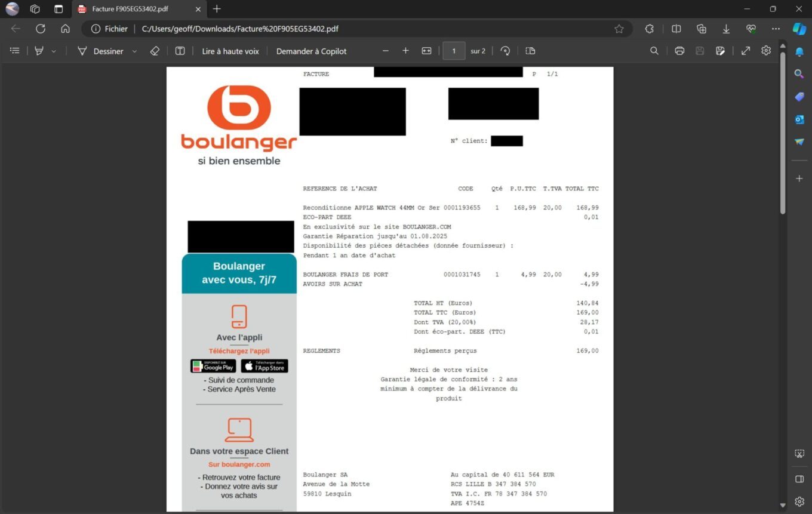Click Demander à Copilot
The height and width of the screenshot is (514, 812).
311,51
